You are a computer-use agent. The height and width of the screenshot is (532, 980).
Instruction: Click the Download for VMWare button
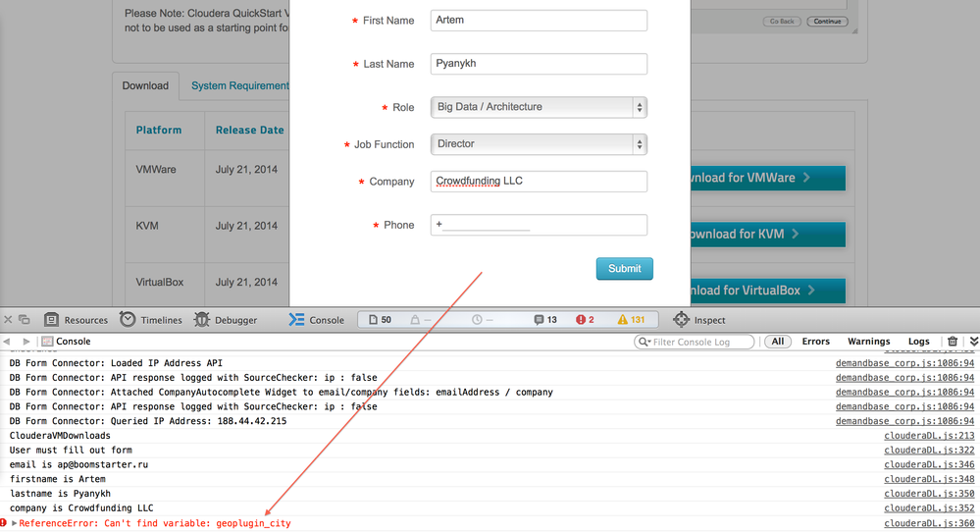click(768, 179)
